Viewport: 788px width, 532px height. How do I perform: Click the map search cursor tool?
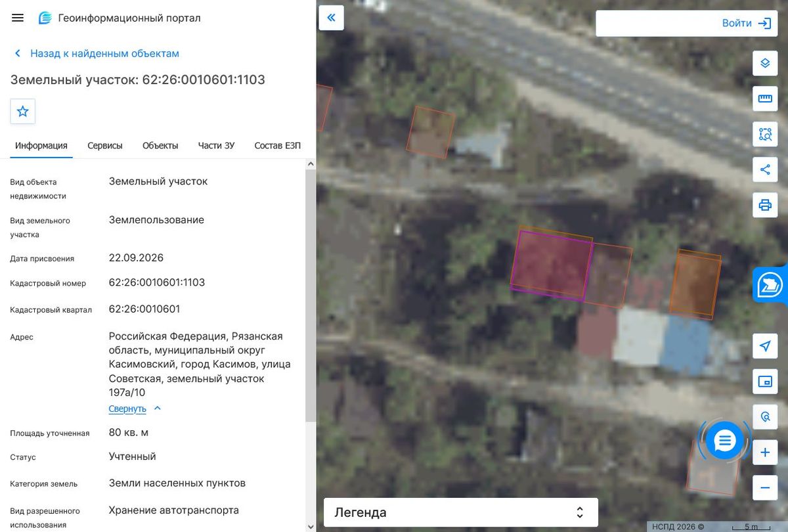(x=765, y=417)
